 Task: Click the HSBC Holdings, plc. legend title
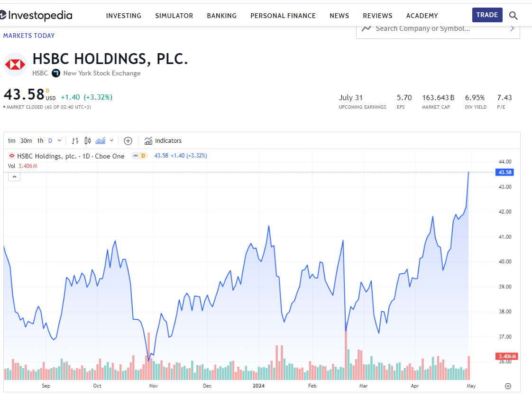[71, 156]
